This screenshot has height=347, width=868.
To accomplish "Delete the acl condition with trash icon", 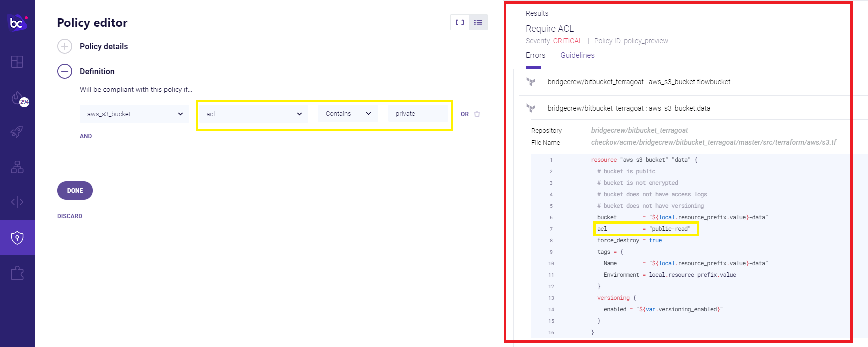I will [477, 114].
